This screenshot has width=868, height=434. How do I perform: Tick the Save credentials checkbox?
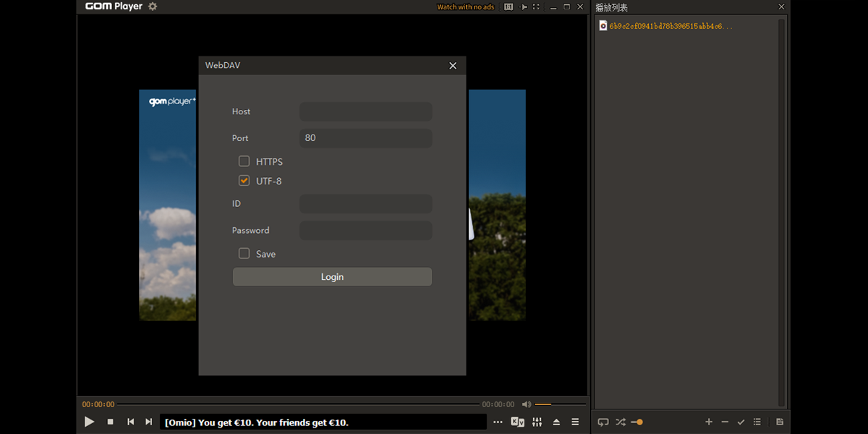pyautogui.click(x=244, y=254)
